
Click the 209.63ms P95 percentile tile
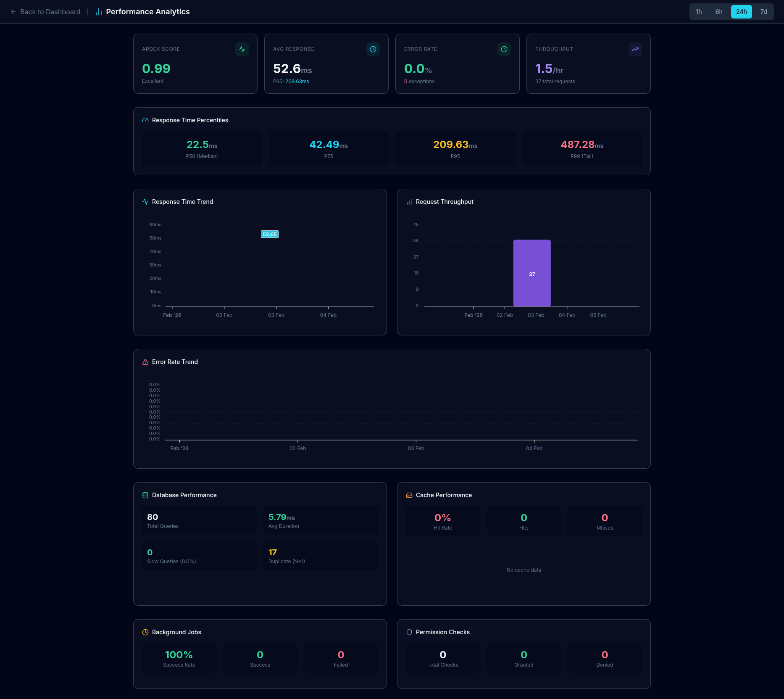[x=455, y=149]
